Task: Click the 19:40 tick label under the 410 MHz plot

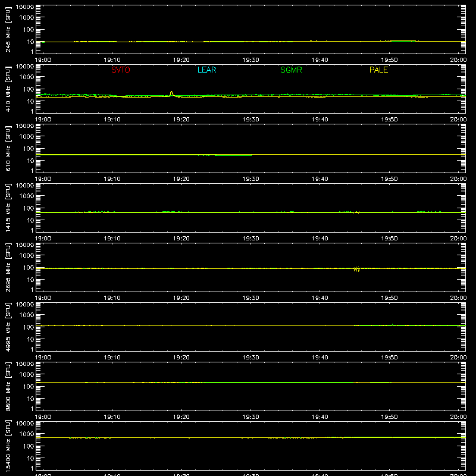Action: (x=320, y=120)
